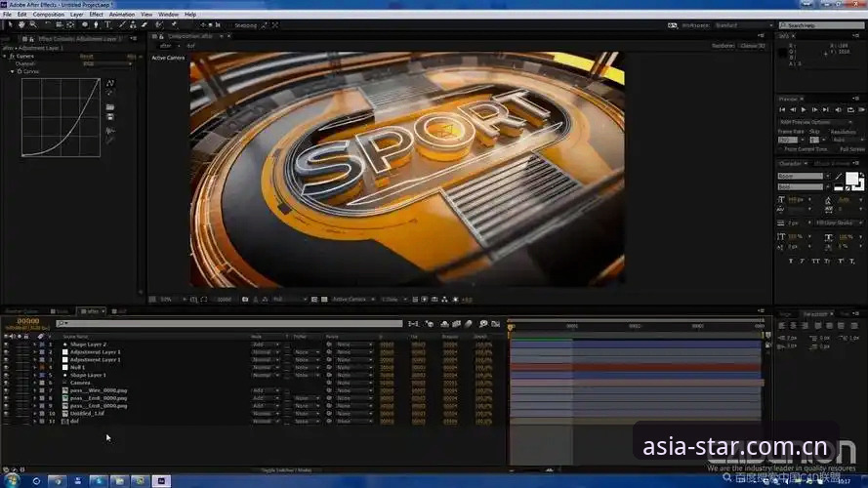Select the Eraser tool
This screenshot has height=488, width=868.
point(145,25)
